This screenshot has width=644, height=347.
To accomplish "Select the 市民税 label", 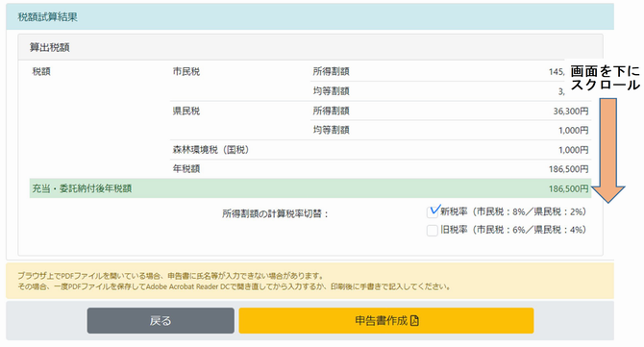I will coord(186,71).
